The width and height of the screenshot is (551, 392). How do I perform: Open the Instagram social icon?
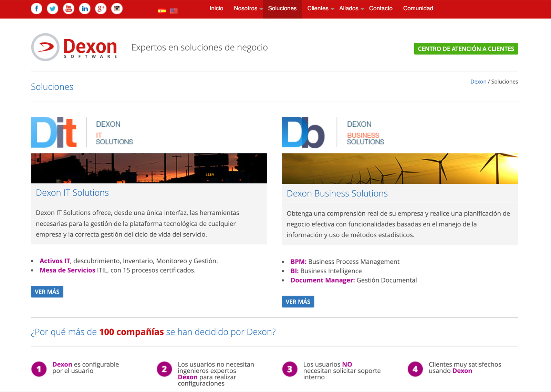117,9
